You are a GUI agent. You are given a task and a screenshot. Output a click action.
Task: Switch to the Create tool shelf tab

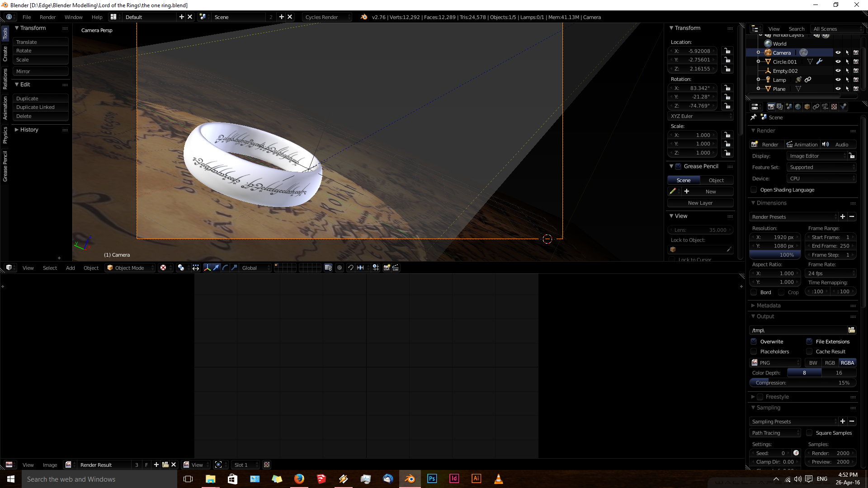(x=5, y=54)
